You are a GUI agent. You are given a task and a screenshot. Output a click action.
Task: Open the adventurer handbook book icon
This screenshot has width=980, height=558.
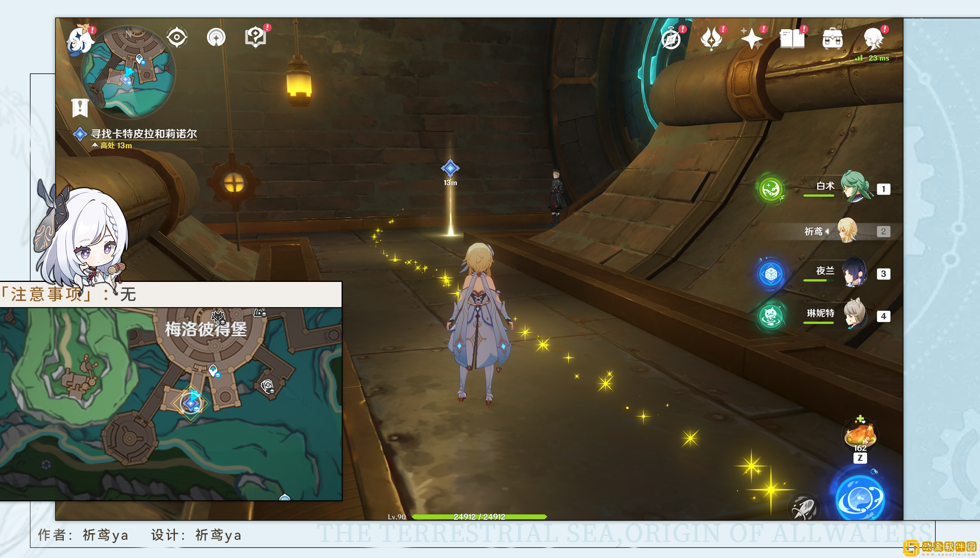click(792, 39)
